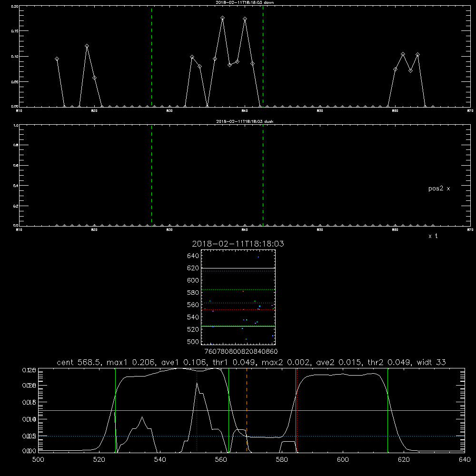This screenshot has width=476, height=476.
Task: Click the '2018-02-11T18:18:03 dusk' plot title
Action: pyautogui.click(x=245, y=121)
